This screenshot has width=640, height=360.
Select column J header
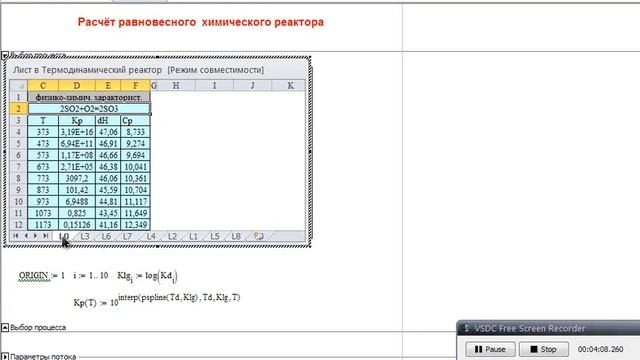pyautogui.click(x=252, y=85)
